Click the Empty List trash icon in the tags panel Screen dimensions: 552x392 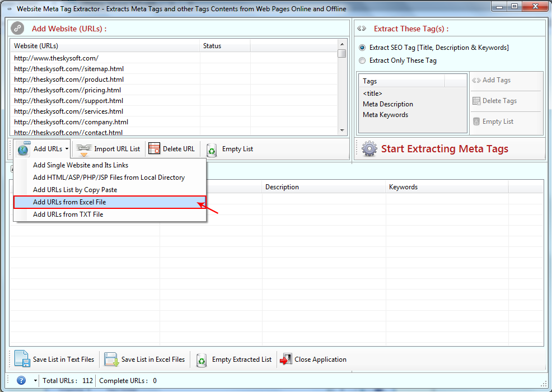[x=476, y=122]
